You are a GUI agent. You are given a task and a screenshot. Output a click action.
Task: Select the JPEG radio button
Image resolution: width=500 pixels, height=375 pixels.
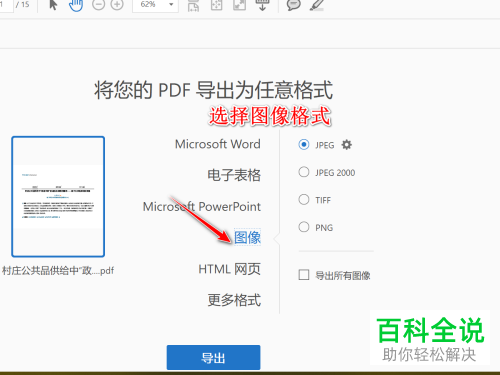click(x=304, y=145)
